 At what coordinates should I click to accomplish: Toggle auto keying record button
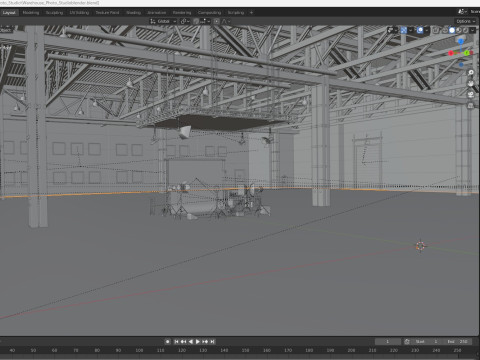click(x=168, y=342)
